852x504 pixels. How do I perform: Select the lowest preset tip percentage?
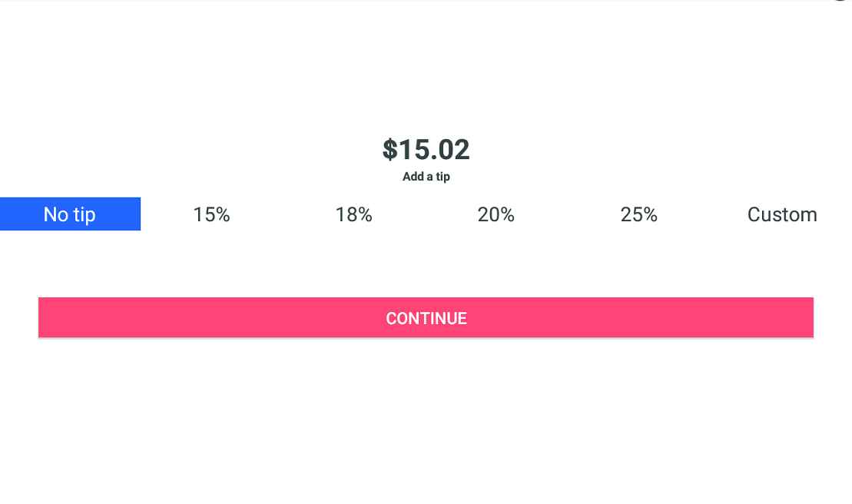click(211, 214)
